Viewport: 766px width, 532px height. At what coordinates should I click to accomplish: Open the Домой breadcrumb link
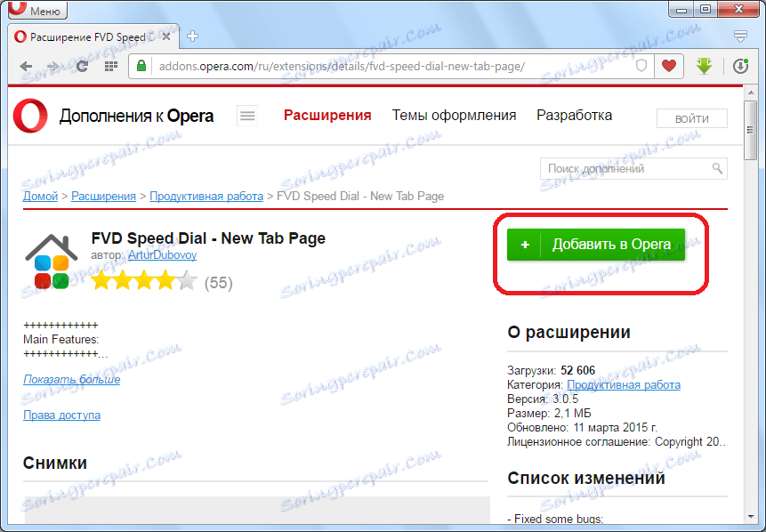41,197
